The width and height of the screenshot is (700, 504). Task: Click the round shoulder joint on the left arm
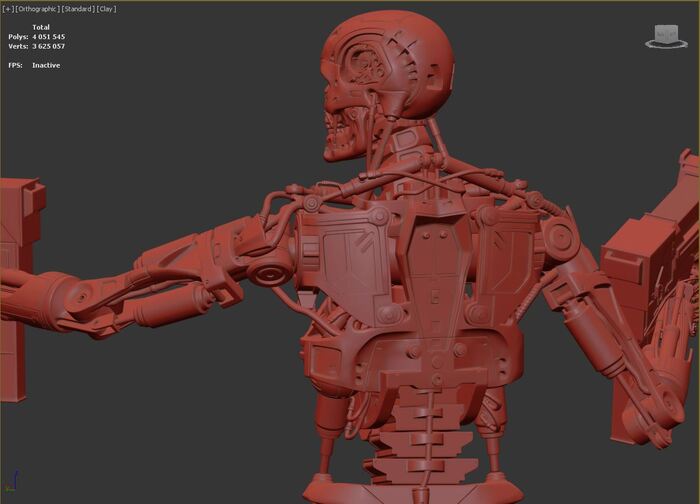(269, 273)
